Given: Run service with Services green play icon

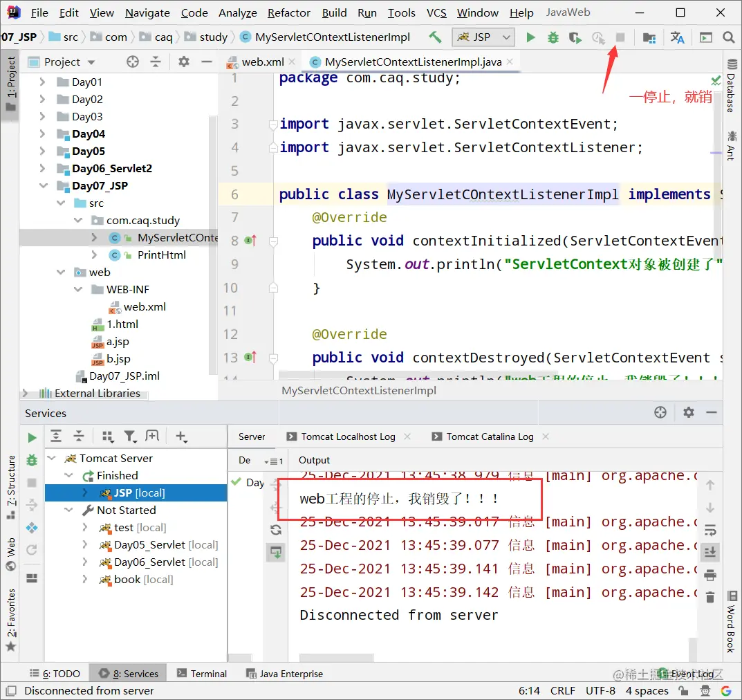Looking at the screenshot, I should [32, 437].
